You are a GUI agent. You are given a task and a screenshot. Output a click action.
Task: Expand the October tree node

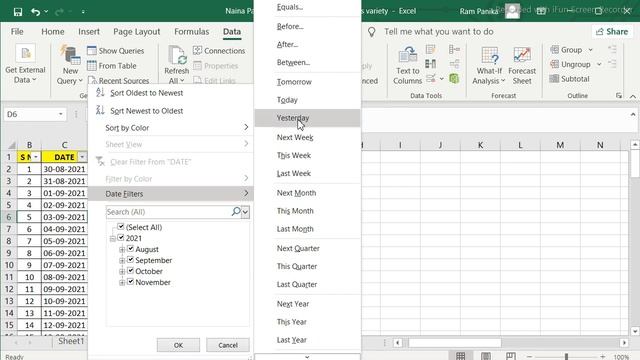(x=122, y=271)
